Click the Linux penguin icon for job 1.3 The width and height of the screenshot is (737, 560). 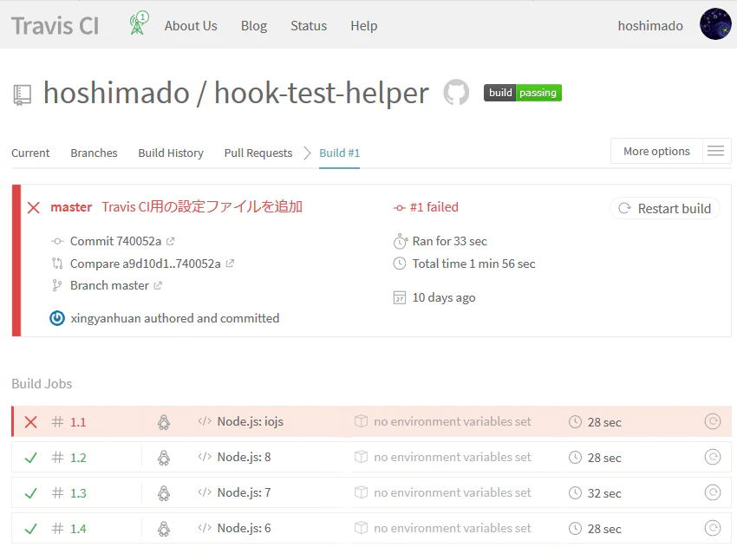[x=164, y=493]
